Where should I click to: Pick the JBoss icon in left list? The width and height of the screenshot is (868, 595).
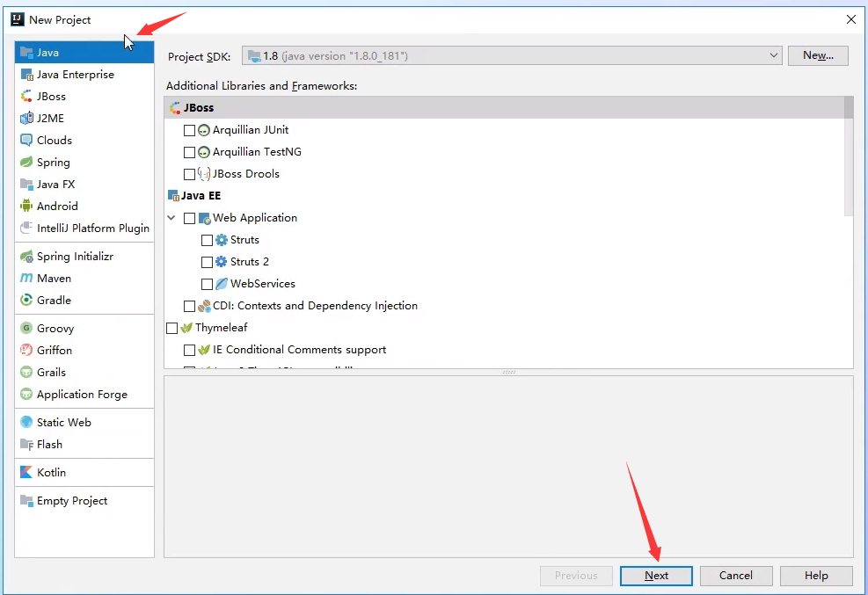pyautogui.click(x=26, y=97)
